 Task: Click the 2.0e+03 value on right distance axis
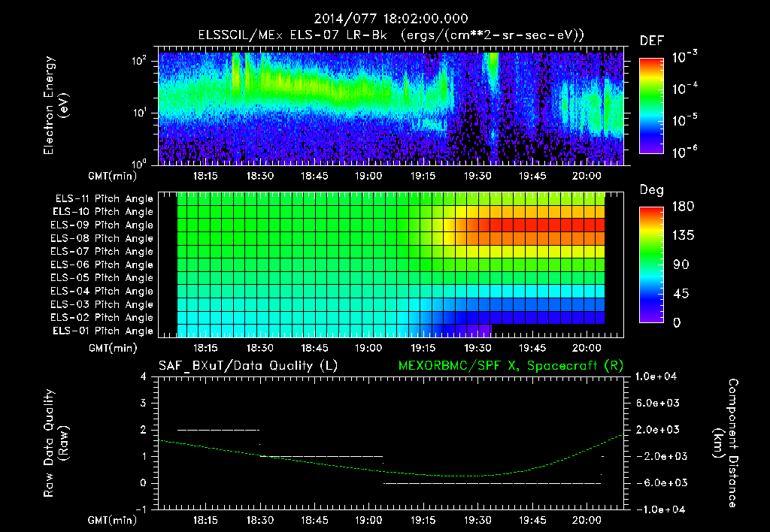(x=658, y=430)
